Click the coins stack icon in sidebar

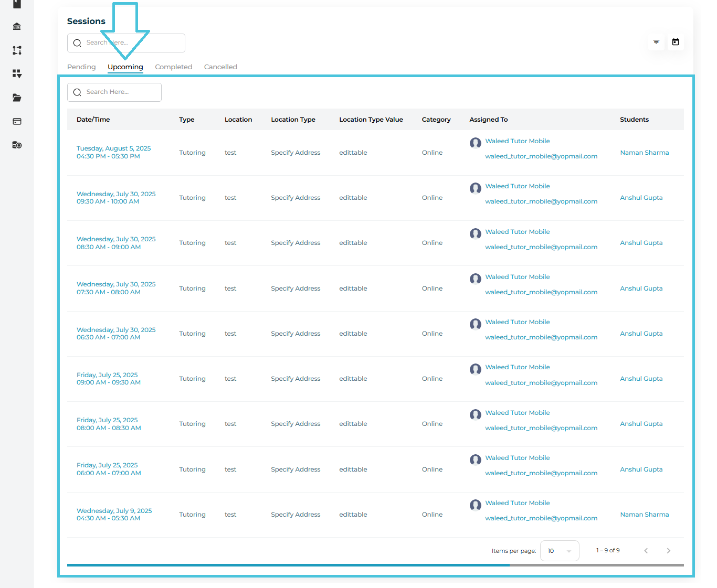tap(17, 145)
